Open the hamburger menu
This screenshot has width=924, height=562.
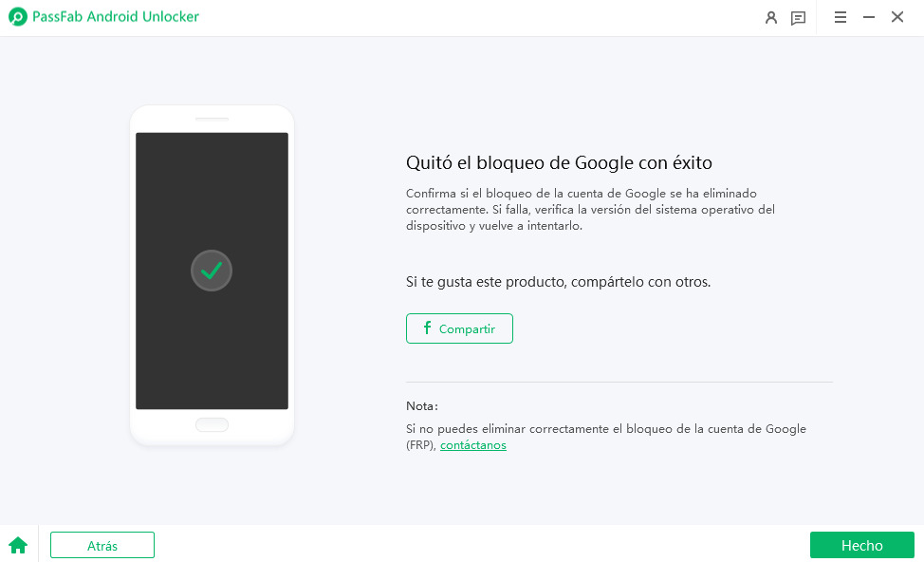tap(841, 17)
